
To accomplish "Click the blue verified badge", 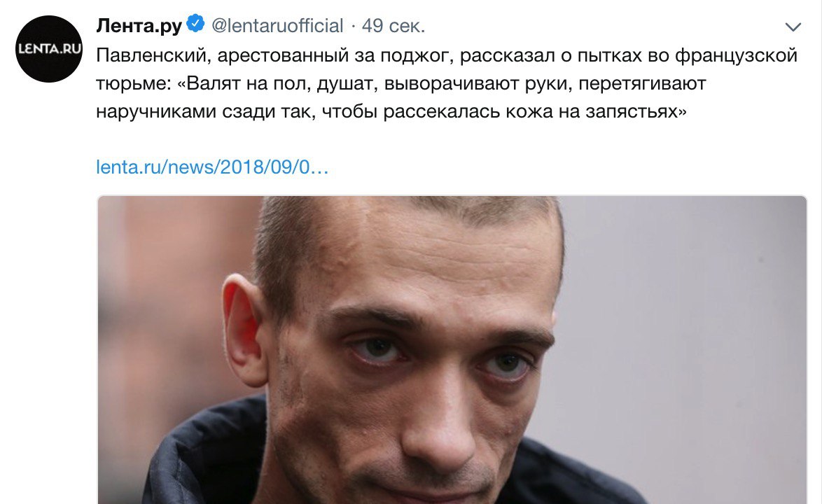I will point(195,24).
